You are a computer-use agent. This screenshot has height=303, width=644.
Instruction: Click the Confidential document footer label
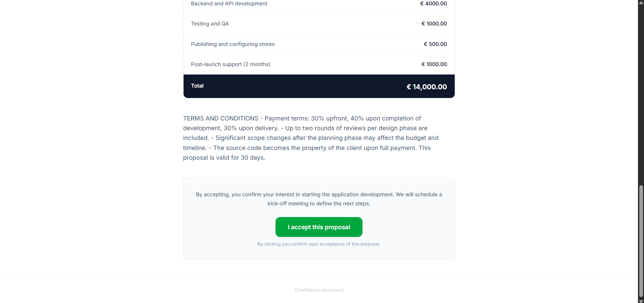[x=318, y=290]
